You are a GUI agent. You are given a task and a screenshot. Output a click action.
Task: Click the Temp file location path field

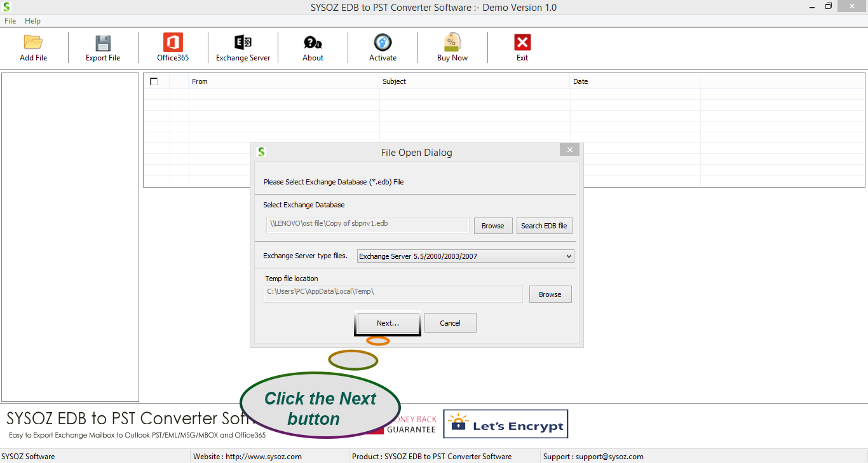(x=393, y=293)
